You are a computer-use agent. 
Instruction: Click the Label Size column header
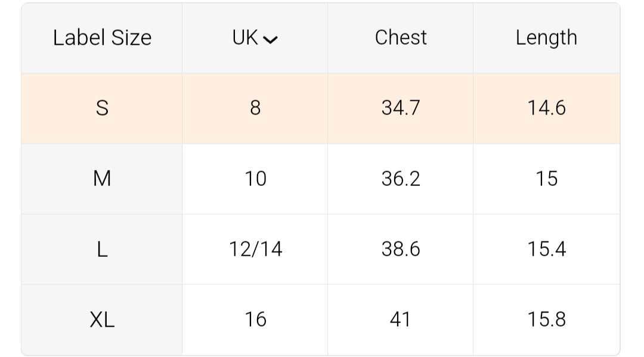coord(102,38)
